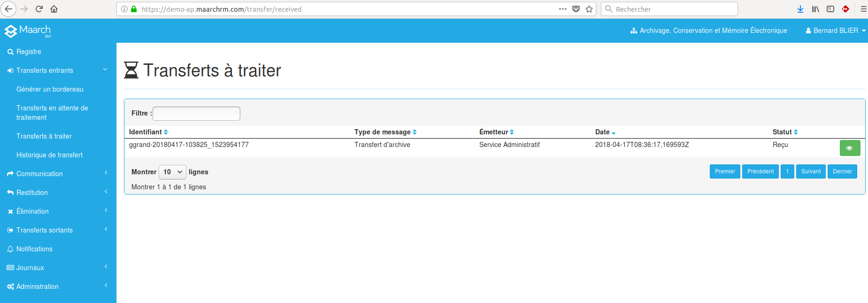View transfer details with green eye button

[x=850, y=148]
